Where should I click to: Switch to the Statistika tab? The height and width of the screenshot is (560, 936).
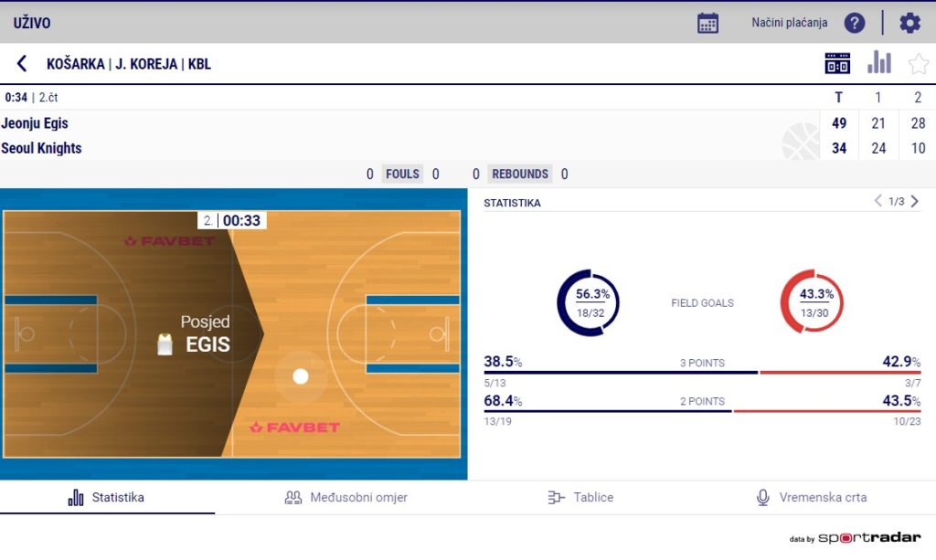(x=107, y=498)
